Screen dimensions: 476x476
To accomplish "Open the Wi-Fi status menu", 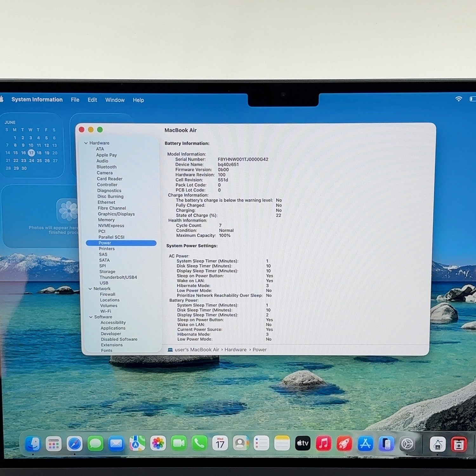I will tap(459, 99).
